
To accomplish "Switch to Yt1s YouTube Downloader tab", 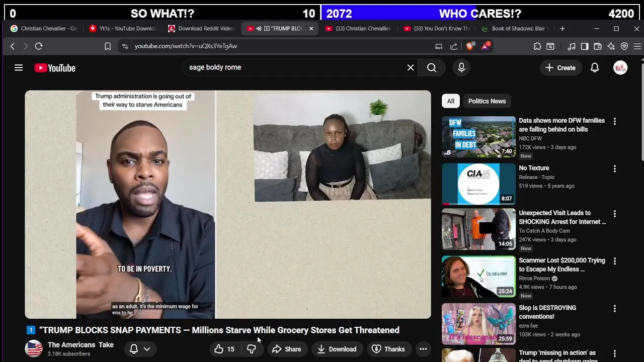I will (123, 29).
